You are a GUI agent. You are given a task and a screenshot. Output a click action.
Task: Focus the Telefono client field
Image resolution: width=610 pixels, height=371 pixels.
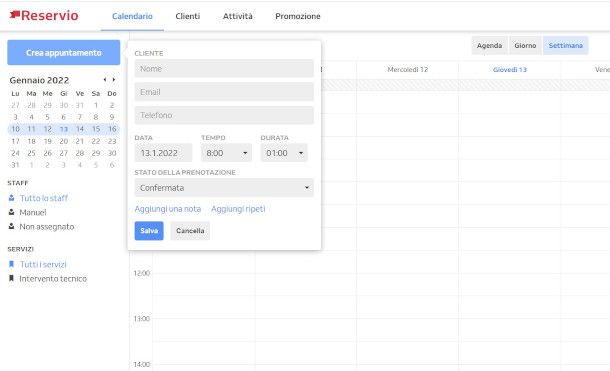pyautogui.click(x=224, y=115)
